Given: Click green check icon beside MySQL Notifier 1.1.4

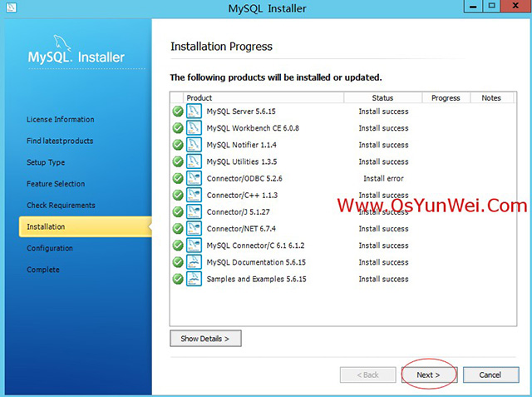Looking at the screenshot, I should tap(178, 145).
